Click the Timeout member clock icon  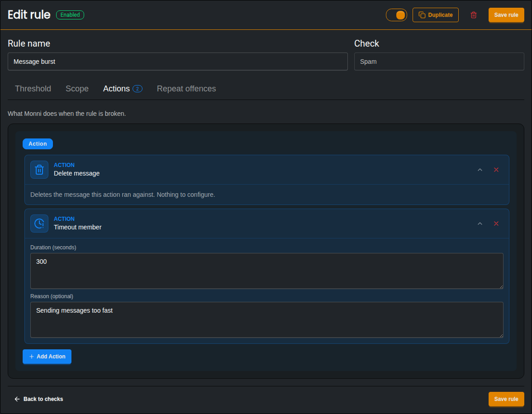[x=39, y=224]
